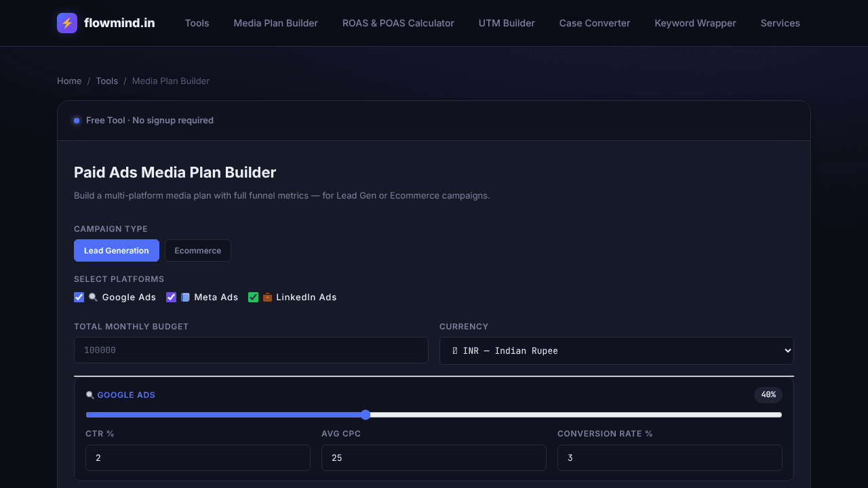The image size is (868, 488).
Task: Click the LinkedIn Ads label text
Action: [x=307, y=297]
